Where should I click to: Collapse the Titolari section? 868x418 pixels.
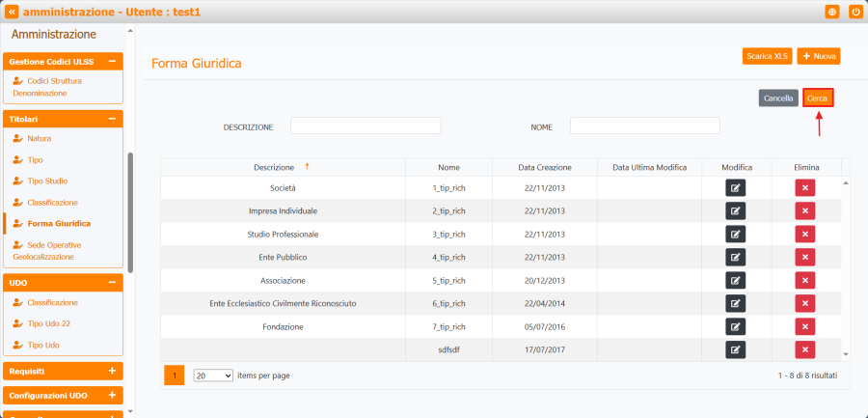(x=112, y=119)
